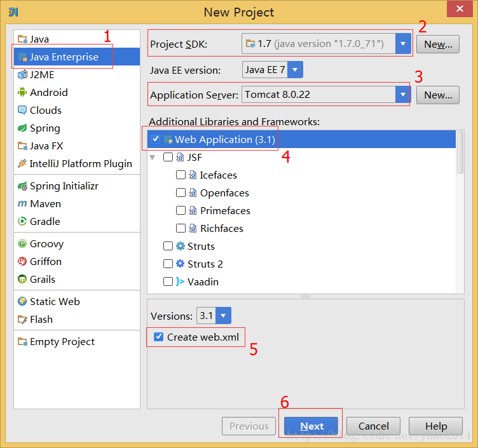Select the Web Application (3.1) row
This screenshot has width=478, height=448.
301,139
